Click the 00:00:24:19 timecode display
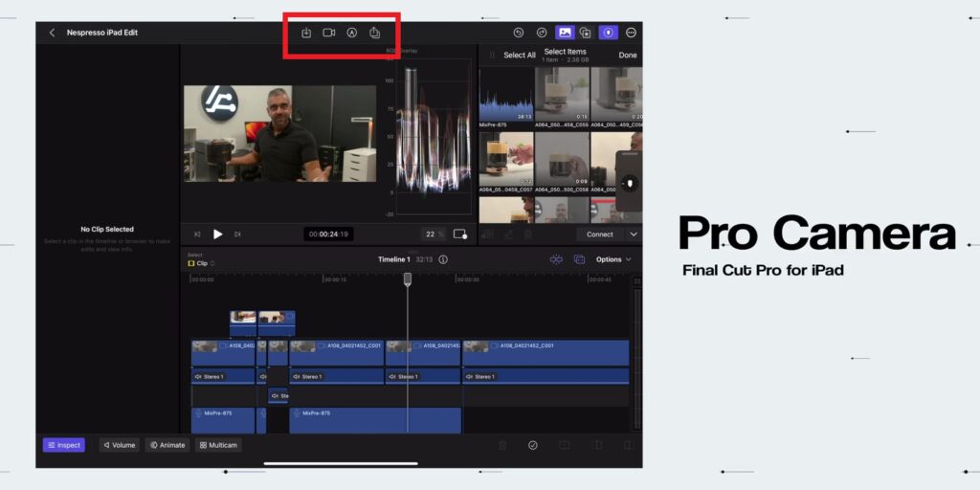 329,234
